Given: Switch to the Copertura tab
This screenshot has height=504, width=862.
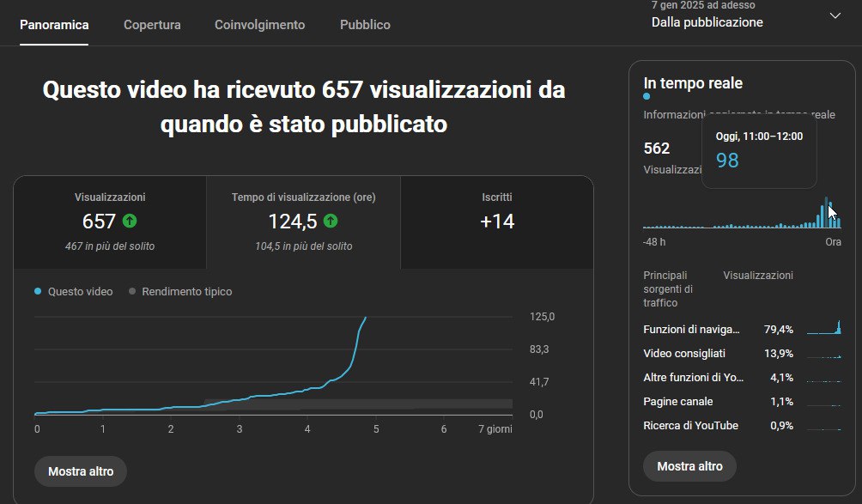Looking at the screenshot, I should 152,25.
